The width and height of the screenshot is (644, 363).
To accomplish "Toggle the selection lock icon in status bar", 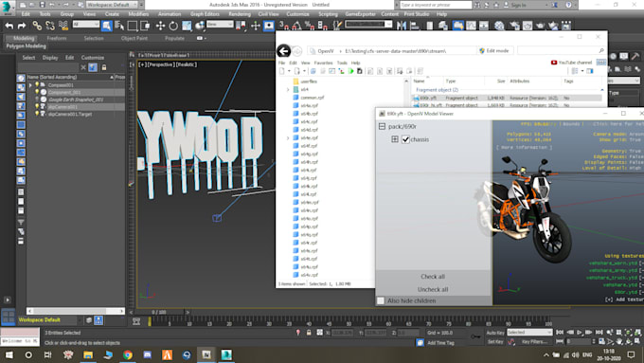I will (309, 333).
